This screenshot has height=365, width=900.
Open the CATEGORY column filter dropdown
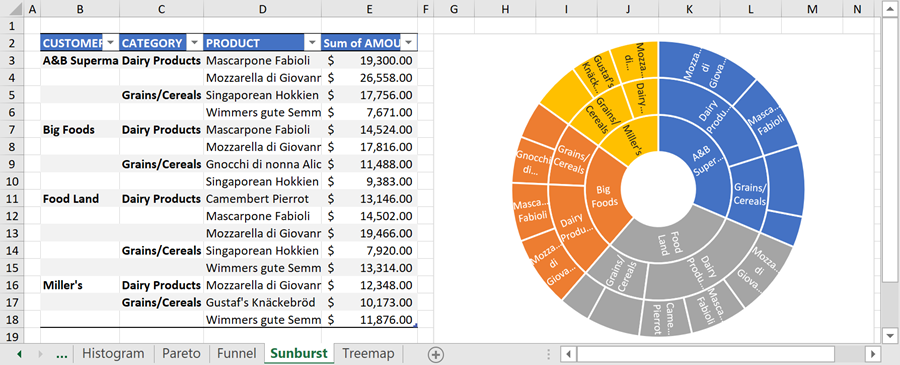(195, 43)
